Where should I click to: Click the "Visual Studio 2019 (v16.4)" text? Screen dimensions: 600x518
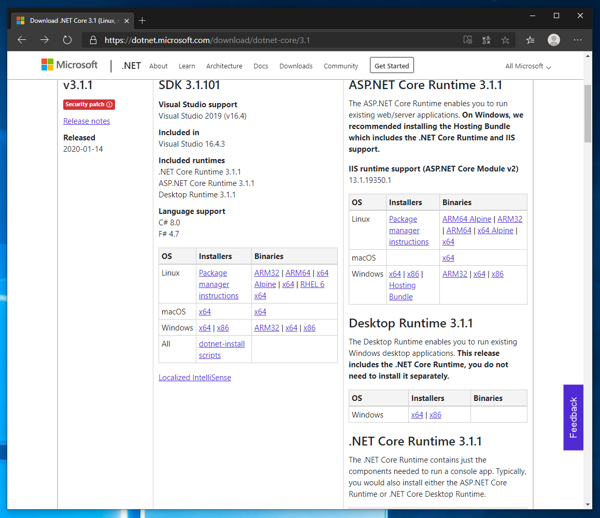click(202, 116)
